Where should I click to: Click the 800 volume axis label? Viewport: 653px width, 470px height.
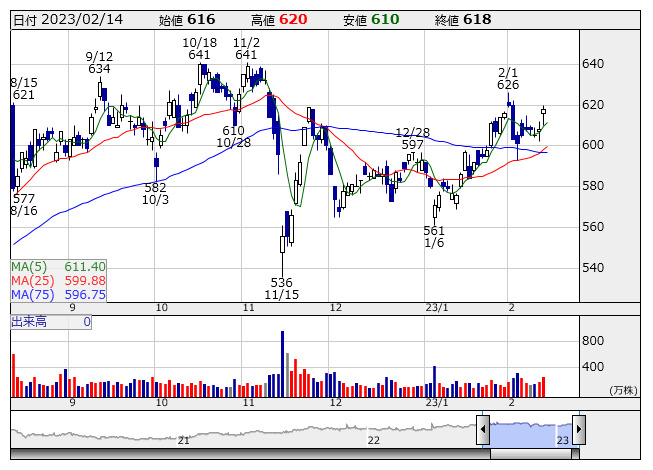click(x=593, y=341)
